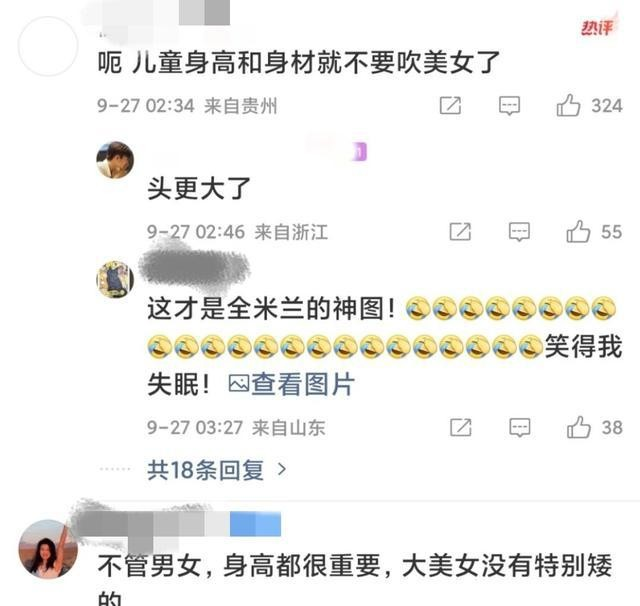Reply to the comment from 贵州
The image size is (640, 606).
point(509,106)
